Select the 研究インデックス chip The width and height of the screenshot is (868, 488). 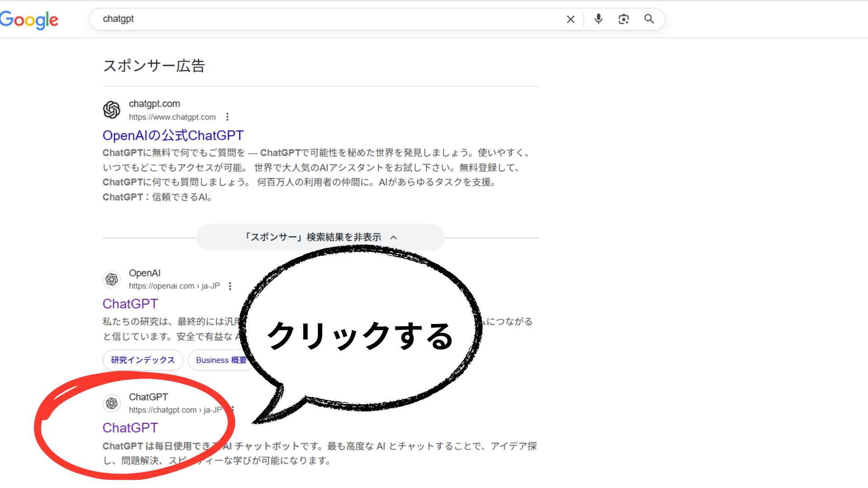[x=143, y=360]
